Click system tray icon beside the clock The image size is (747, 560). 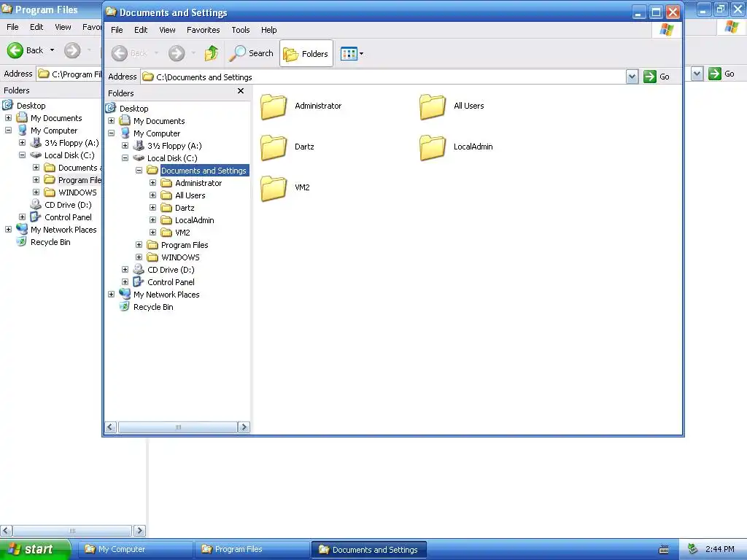[693, 550]
